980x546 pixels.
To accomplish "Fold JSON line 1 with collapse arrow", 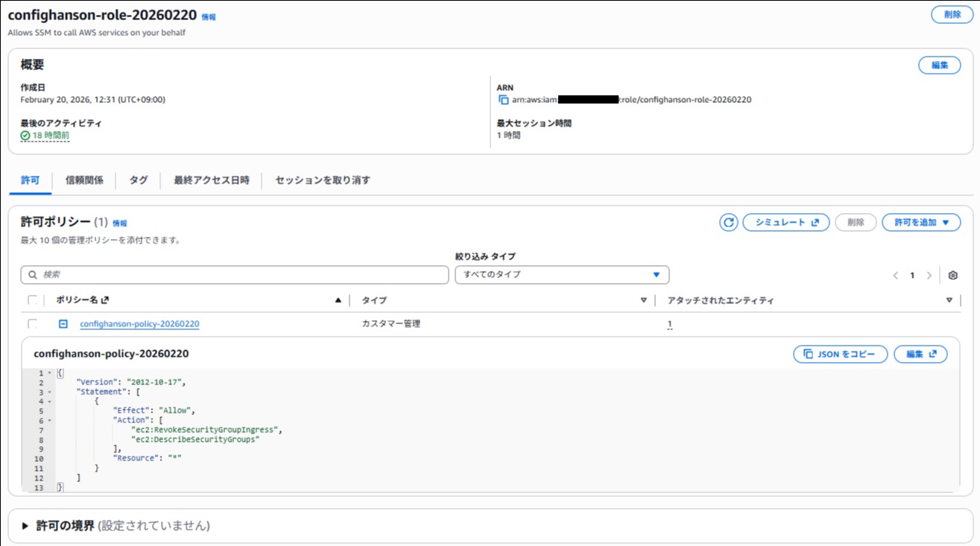I will pos(49,373).
